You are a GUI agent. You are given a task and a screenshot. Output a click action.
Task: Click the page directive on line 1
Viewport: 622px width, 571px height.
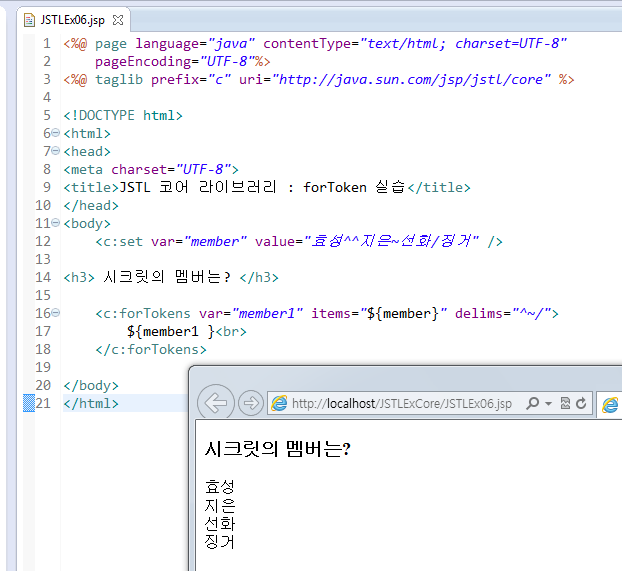pos(315,43)
